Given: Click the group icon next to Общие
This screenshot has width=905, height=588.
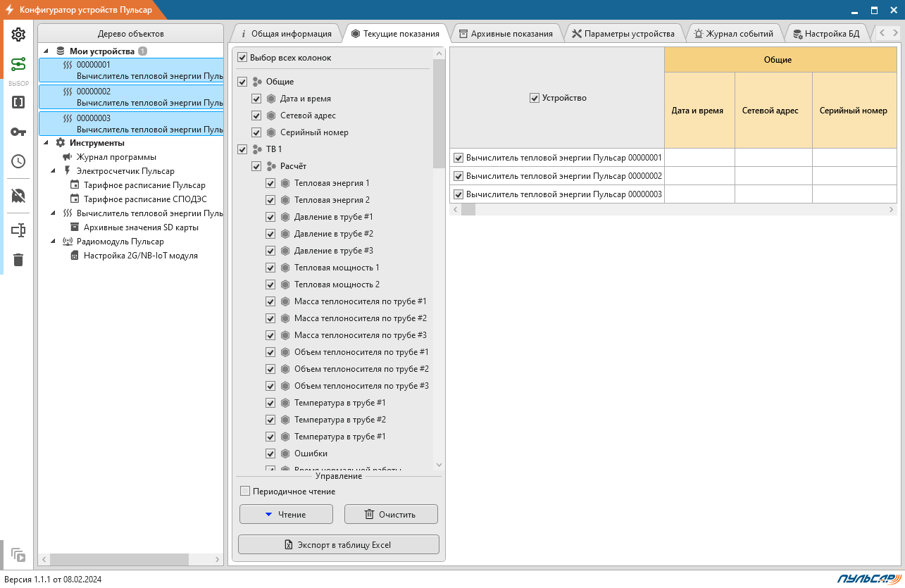Looking at the screenshot, I should point(257,82).
